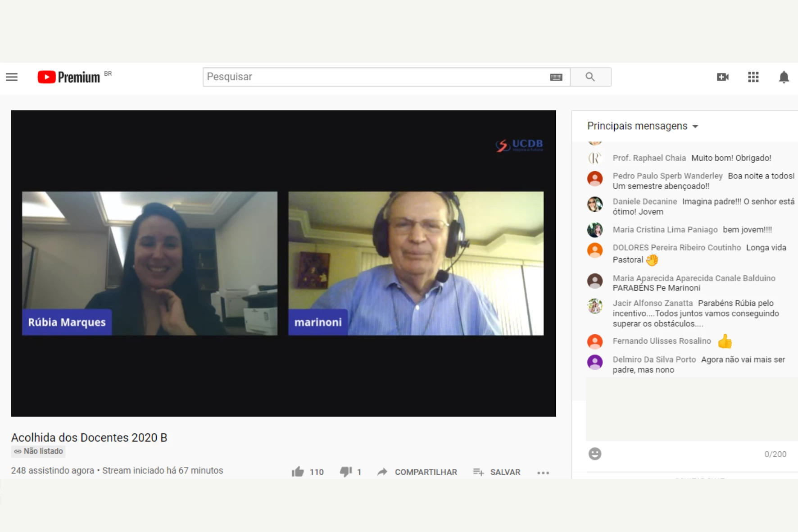798x532 pixels.
Task: Open the hamburger guide menu
Action: point(12,77)
